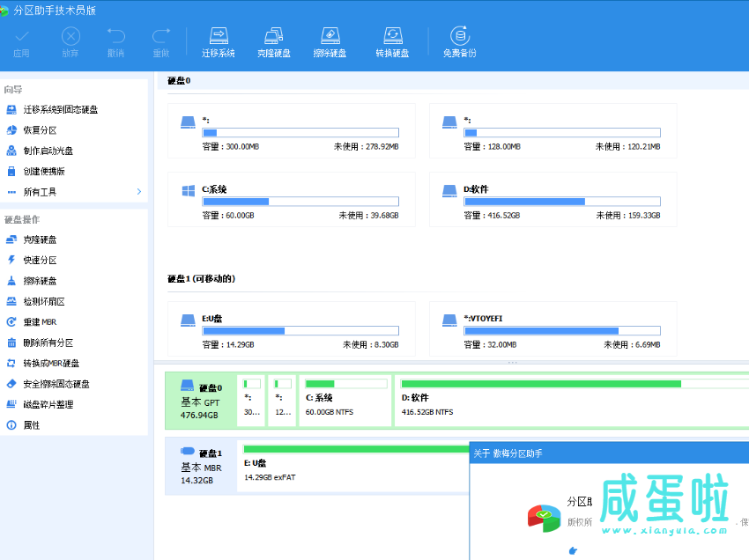The height and width of the screenshot is (560, 749).
Task: Select the 300.00MB unnamed partition card
Action: (292, 131)
